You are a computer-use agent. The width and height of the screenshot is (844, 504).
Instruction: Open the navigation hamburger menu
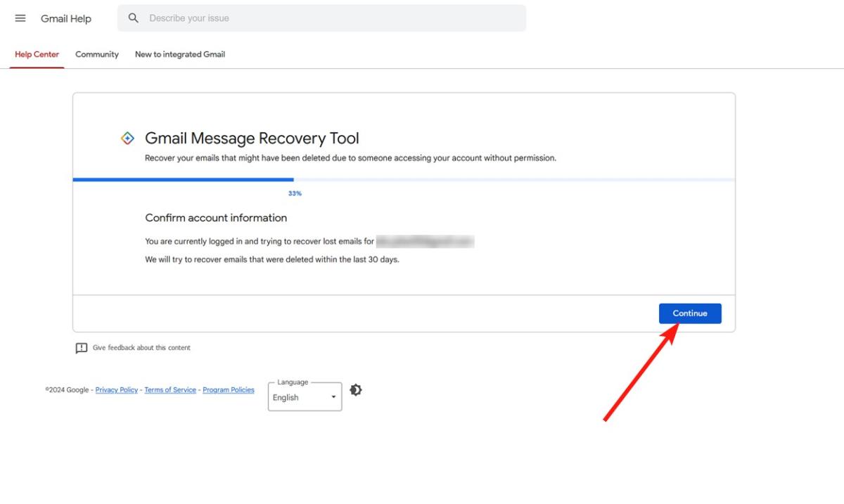[x=20, y=18]
